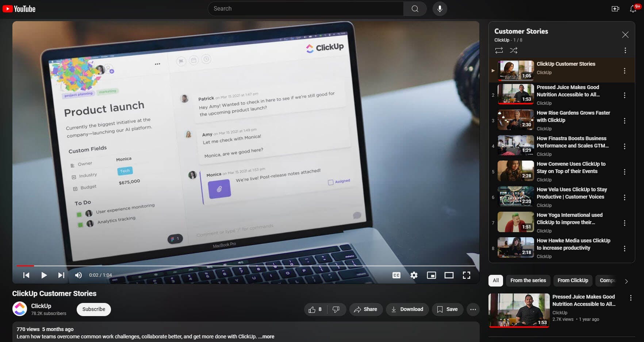This screenshot has width=644, height=342.
Task: Toggle loop playlist icon
Action: 499,50
